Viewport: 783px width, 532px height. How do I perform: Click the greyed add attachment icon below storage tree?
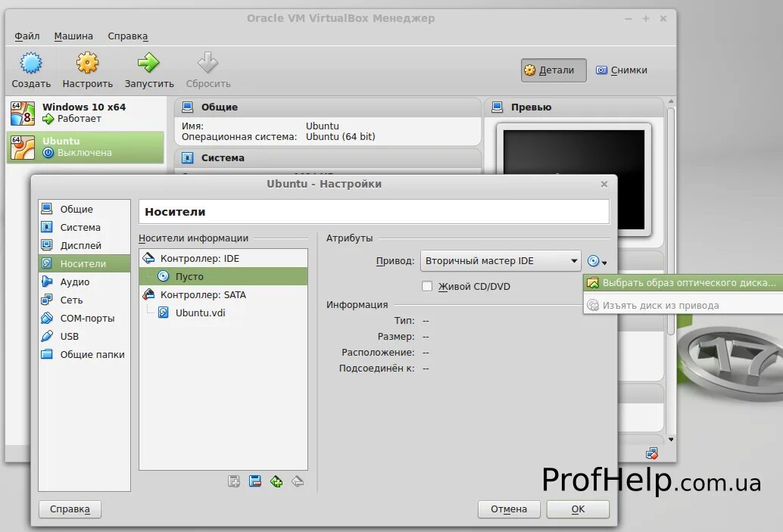coord(234,481)
